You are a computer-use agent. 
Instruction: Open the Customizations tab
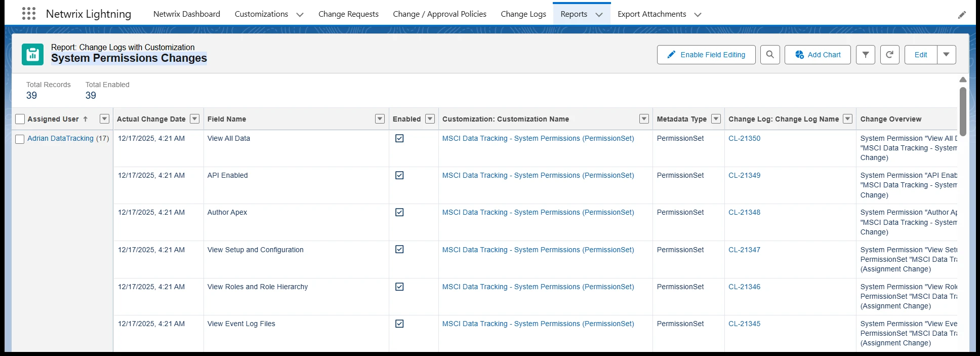coord(261,14)
